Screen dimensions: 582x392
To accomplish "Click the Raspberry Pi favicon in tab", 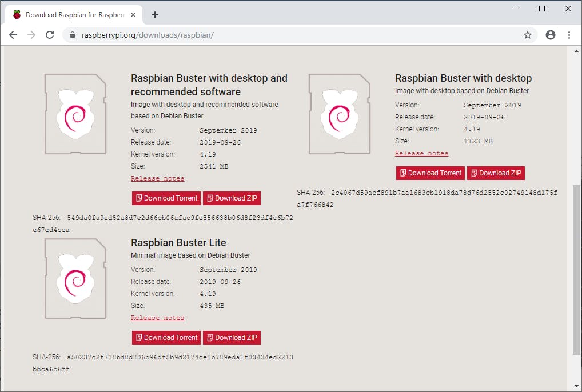I will coord(17,15).
